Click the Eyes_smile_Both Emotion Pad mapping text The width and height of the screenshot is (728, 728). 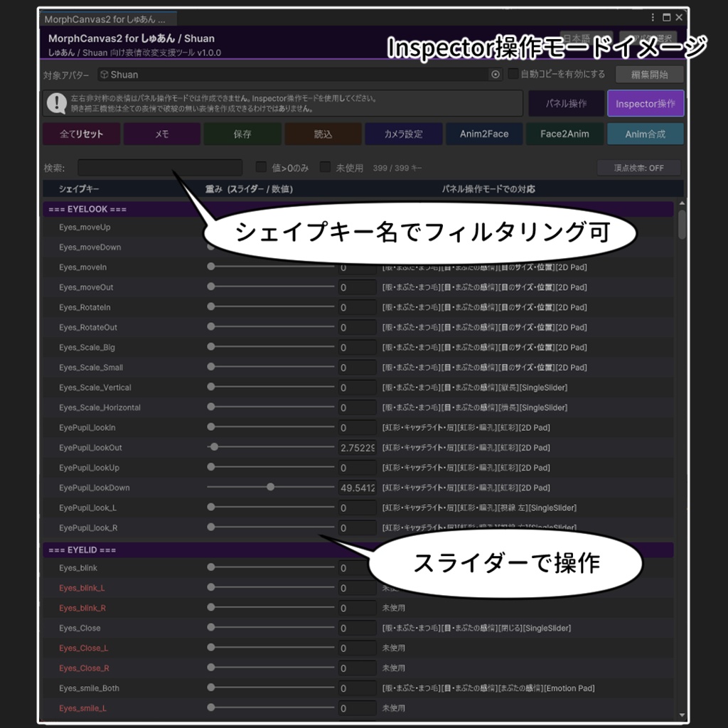488,688
